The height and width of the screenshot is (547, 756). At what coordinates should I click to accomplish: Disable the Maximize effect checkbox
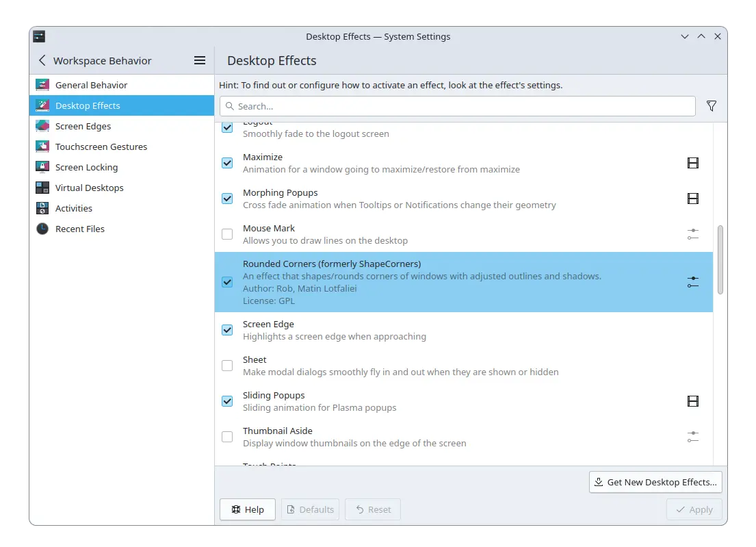(227, 163)
